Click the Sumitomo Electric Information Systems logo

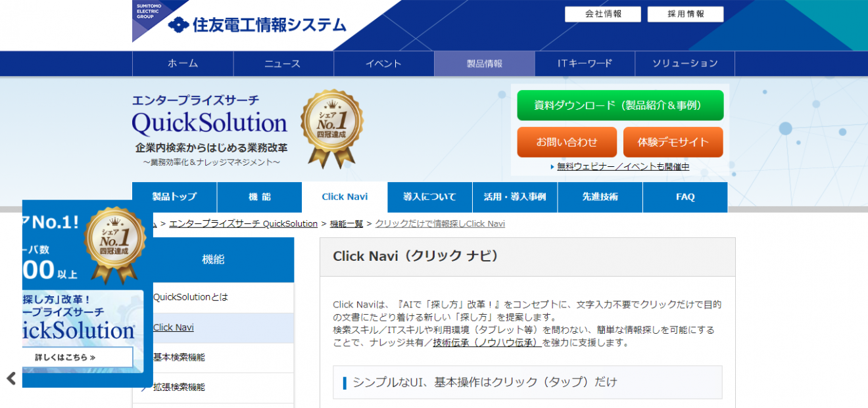point(256,25)
